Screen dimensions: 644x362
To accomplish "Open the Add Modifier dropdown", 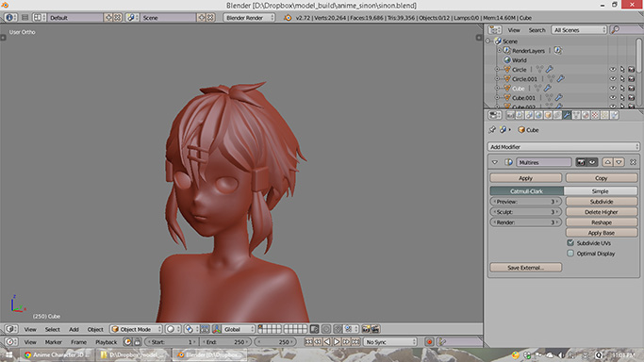I will pyautogui.click(x=564, y=146).
